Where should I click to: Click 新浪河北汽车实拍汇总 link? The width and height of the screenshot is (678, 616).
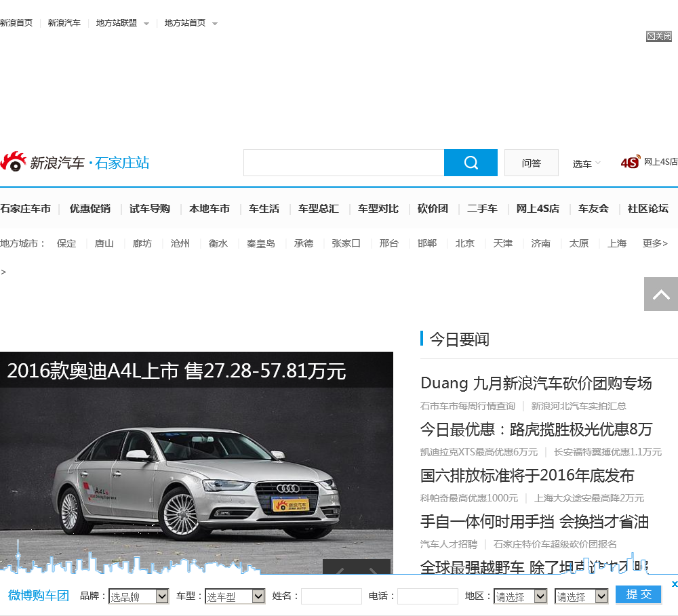point(578,406)
